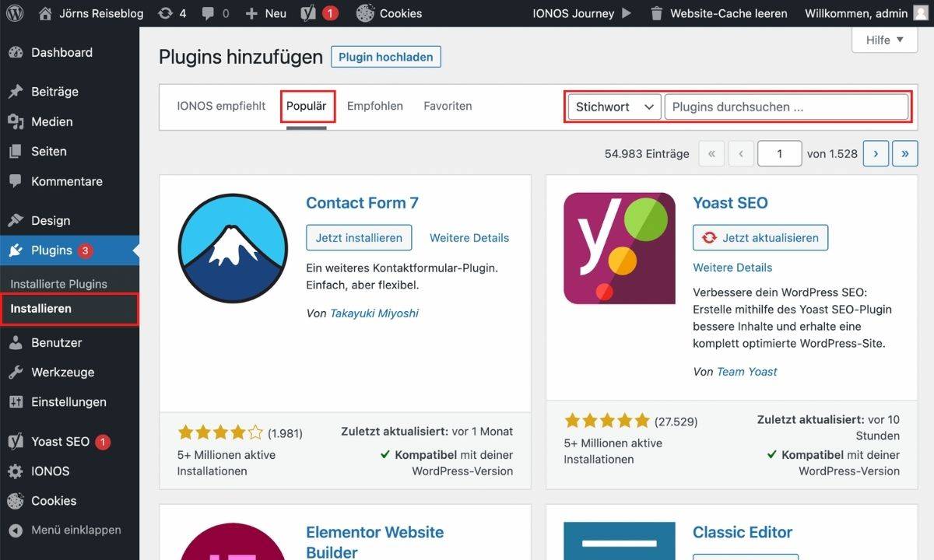Open the Stichwort search type dropdown
This screenshot has height=560, width=934.
point(615,107)
